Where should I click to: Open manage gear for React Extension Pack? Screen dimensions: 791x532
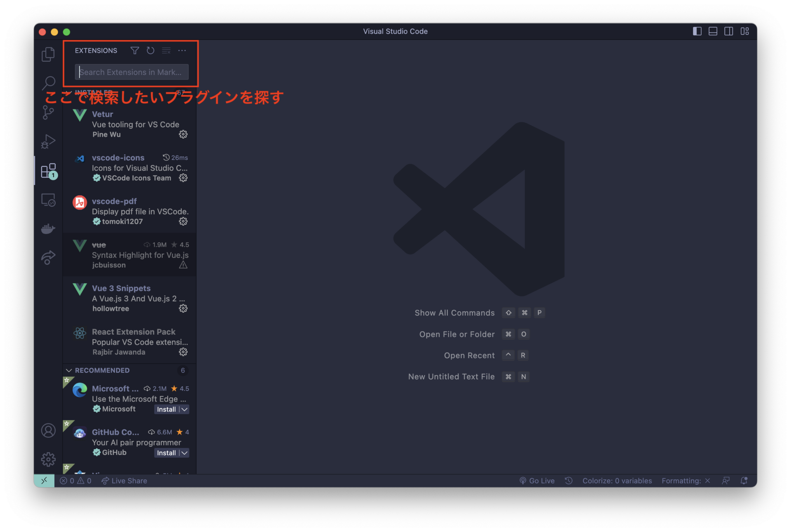[183, 352]
